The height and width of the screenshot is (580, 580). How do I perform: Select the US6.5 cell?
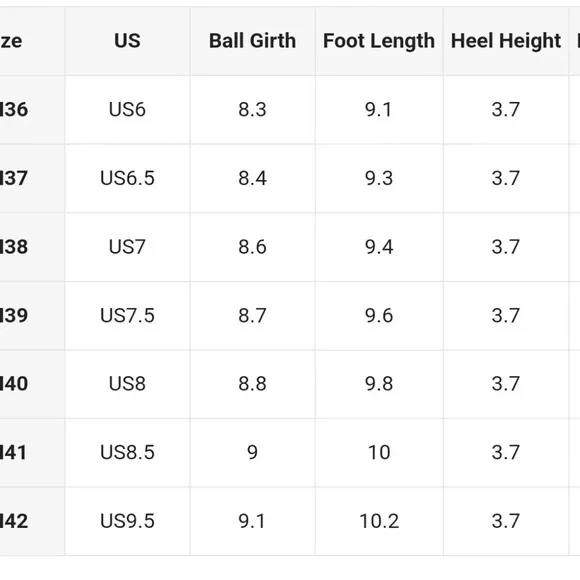tap(127, 178)
